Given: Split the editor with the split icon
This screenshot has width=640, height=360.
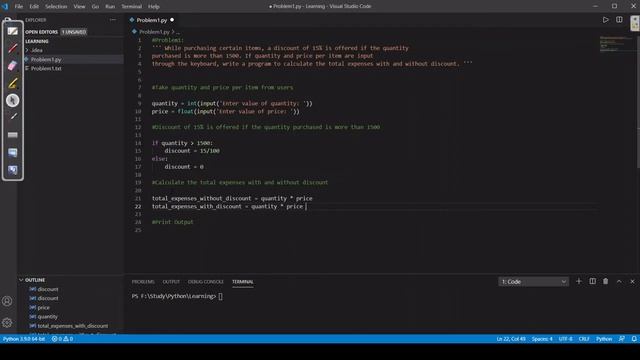Looking at the screenshot, I should tap(619, 20).
